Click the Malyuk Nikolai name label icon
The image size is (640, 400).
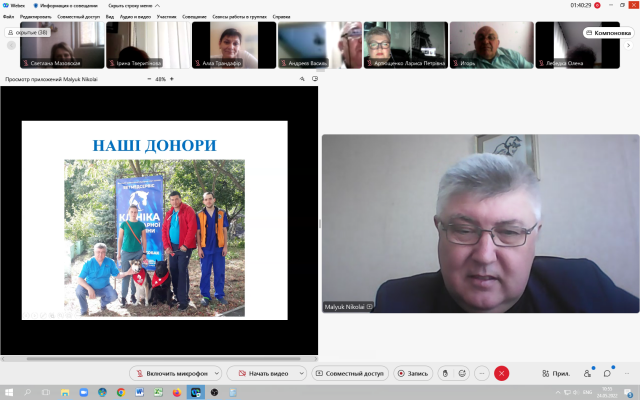pos(369,307)
